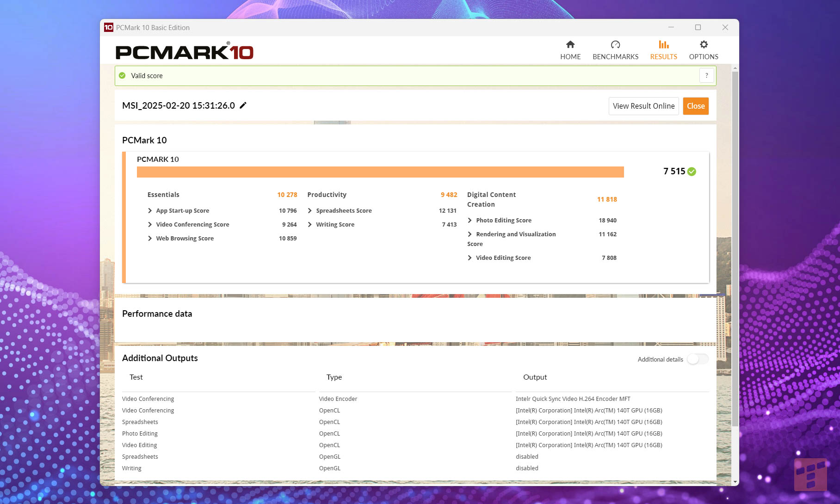840x504 pixels.
Task: Click the Web Browsing Score value 10 859
Action: click(288, 238)
